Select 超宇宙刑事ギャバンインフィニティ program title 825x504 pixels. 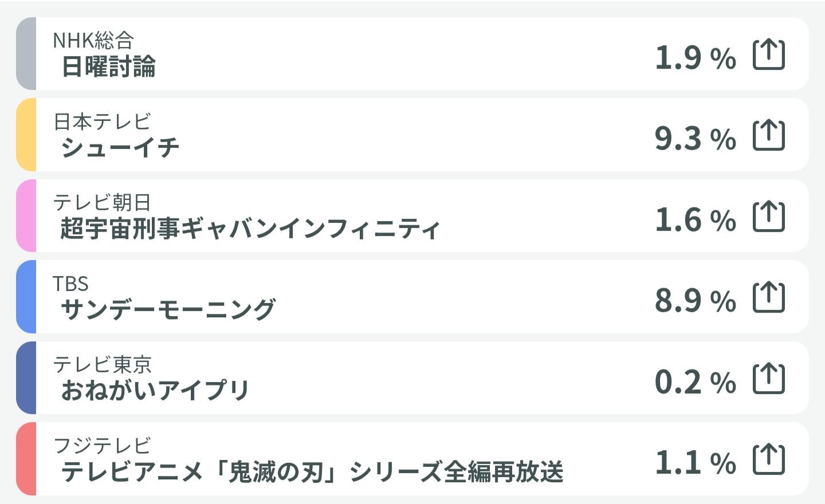click(x=250, y=229)
